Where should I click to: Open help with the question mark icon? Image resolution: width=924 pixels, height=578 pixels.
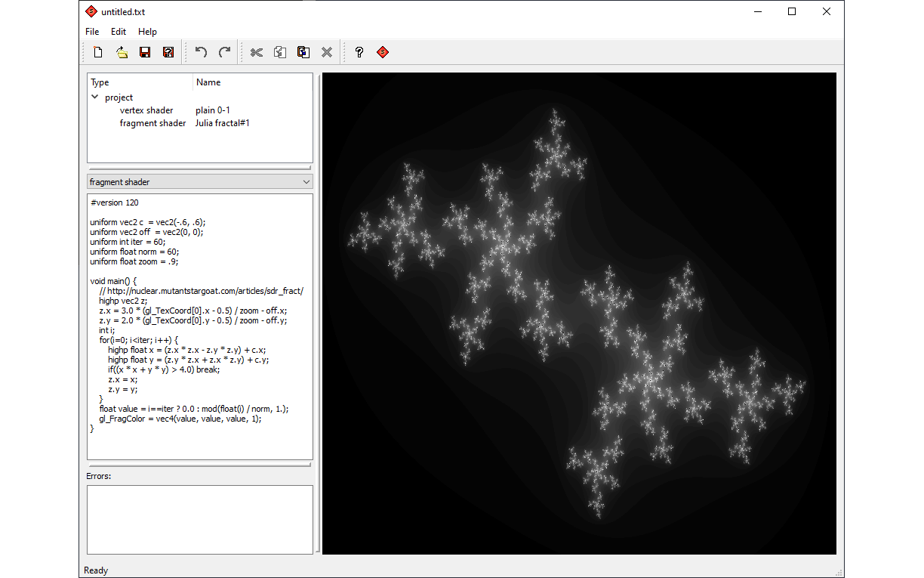[359, 52]
